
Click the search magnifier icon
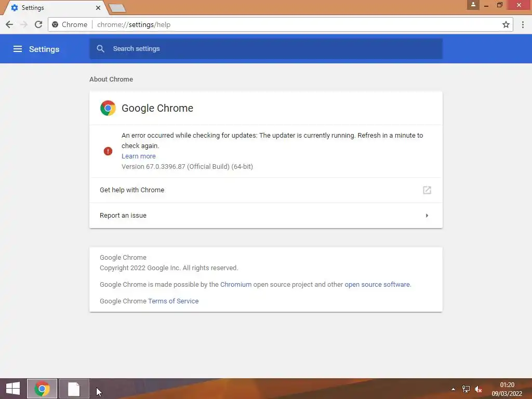coord(100,49)
